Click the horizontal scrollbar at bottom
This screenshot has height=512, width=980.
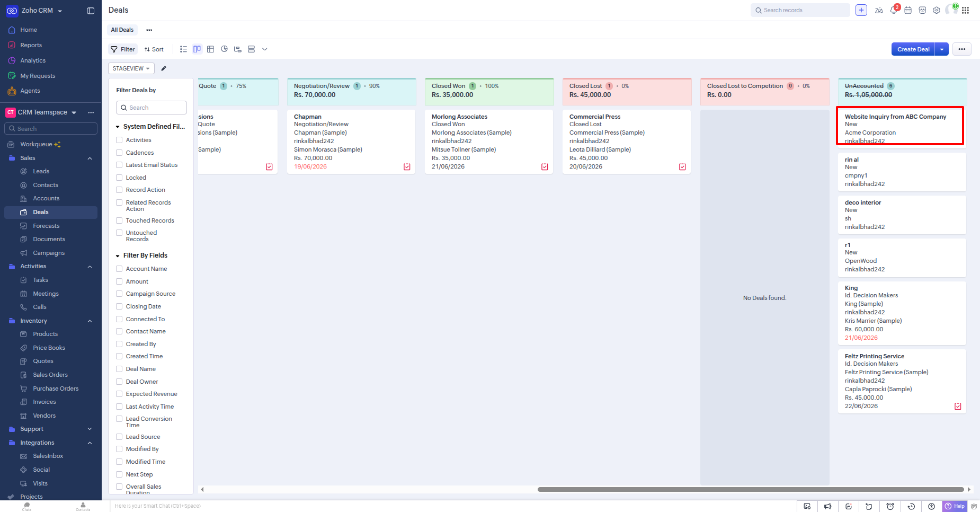751,489
